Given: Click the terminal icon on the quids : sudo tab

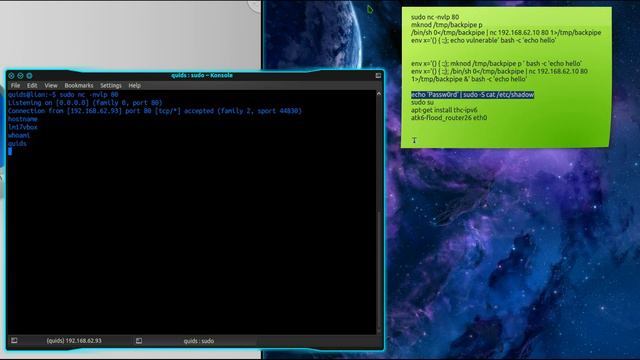Looking at the screenshot, I should pos(139,340).
